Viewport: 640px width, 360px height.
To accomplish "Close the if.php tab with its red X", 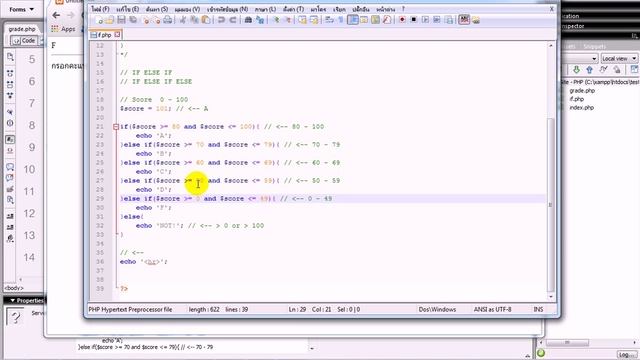I will coord(117,35).
